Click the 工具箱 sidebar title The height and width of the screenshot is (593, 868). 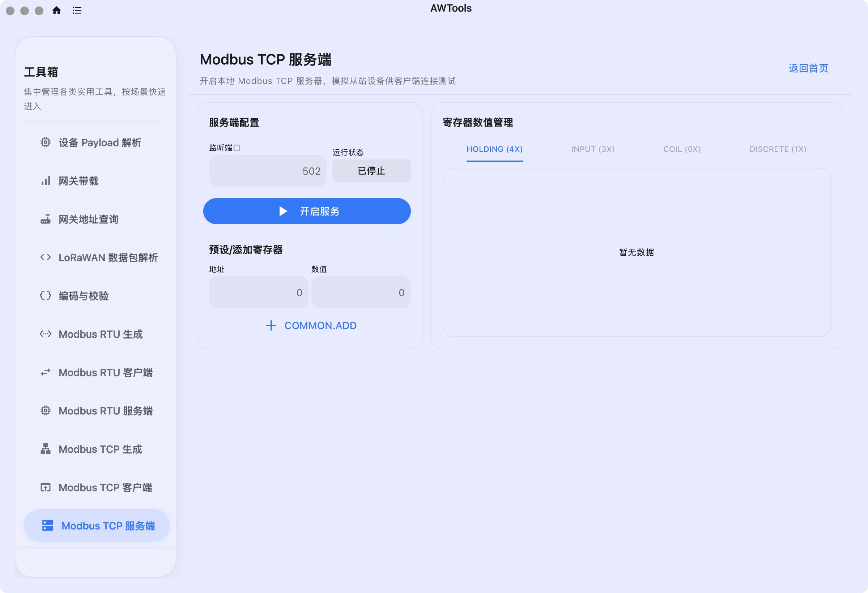pyautogui.click(x=41, y=72)
